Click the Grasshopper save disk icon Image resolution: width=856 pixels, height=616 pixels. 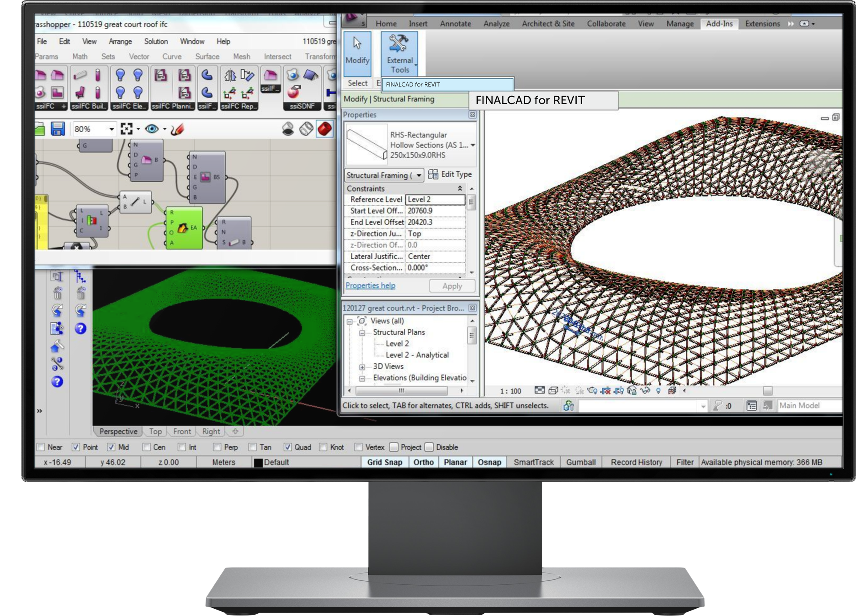point(58,129)
